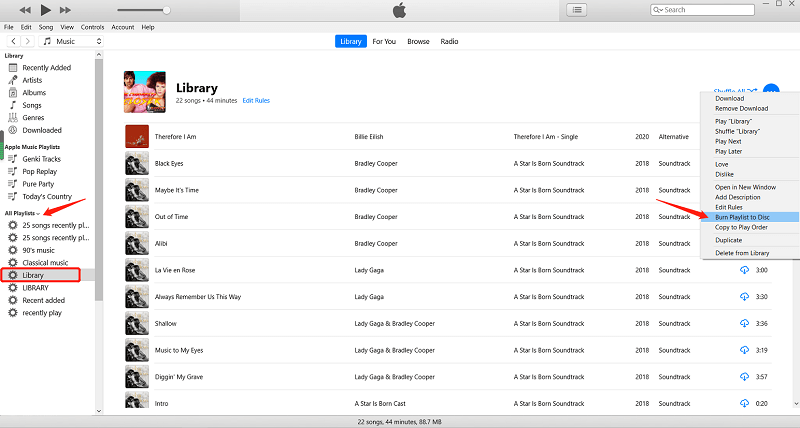Select Artists in the sidebar
This screenshot has width=800, height=428.
tap(32, 80)
